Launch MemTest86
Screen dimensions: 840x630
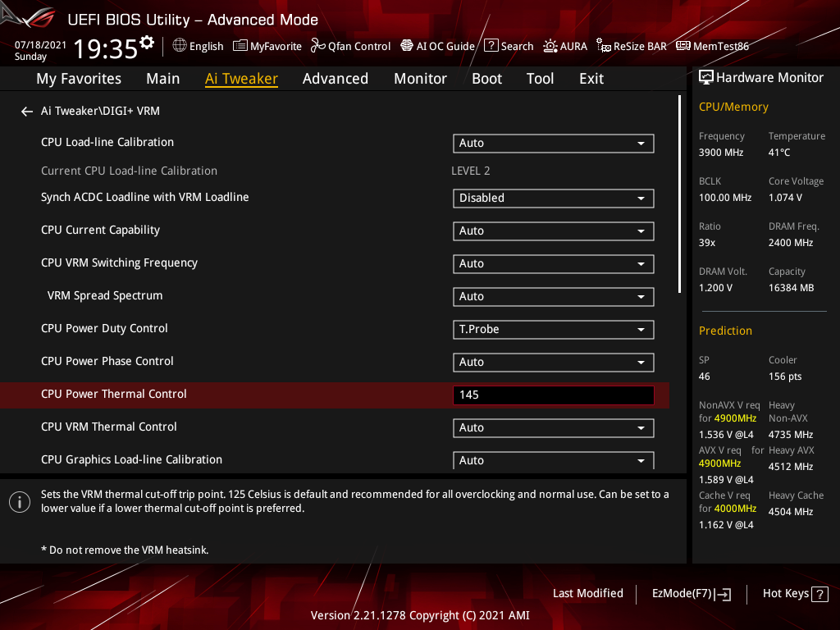pyautogui.click(x=712, y=46)
